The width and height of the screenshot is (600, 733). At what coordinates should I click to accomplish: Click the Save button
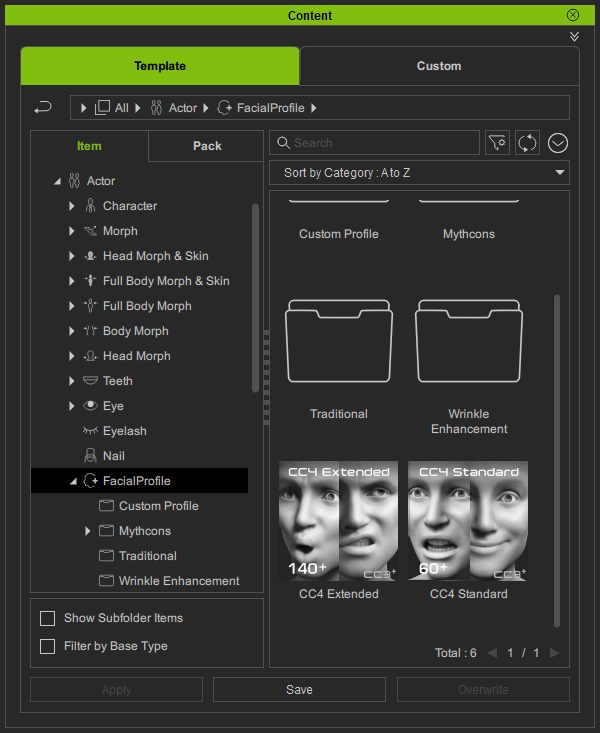299,689
